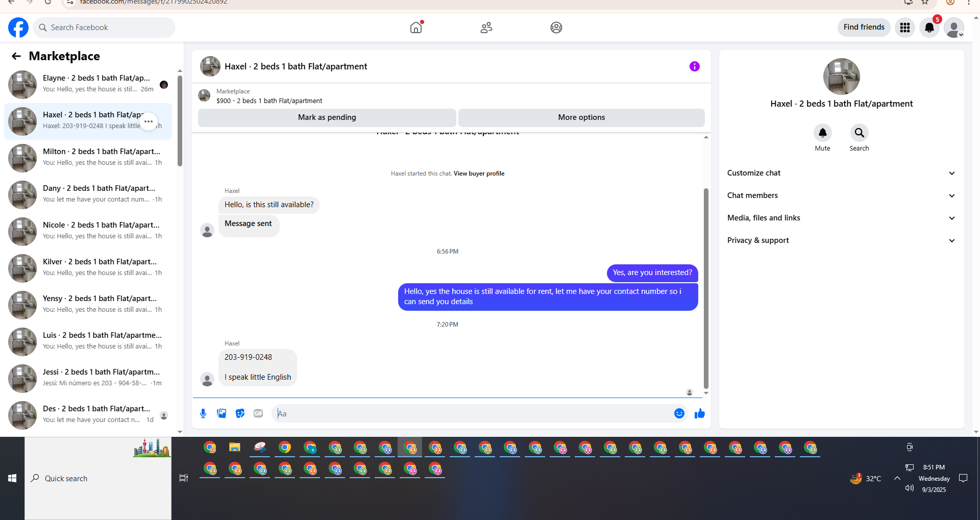The height and width of the screenshot is (520, 980).
Task: Expand Media, files and links section
Action: [x=841, y=218]
